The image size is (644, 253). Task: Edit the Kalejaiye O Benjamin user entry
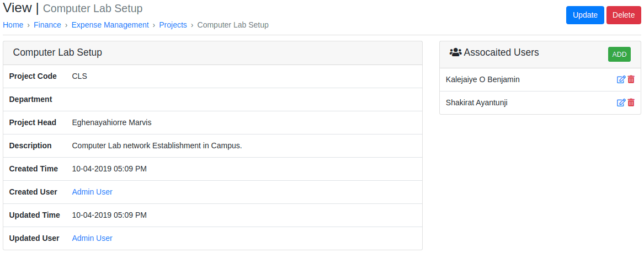click(621, 79)
